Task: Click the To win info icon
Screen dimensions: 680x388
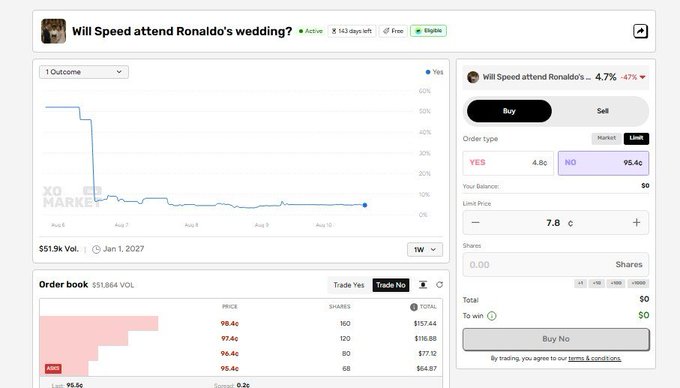Action: [491, 316]
